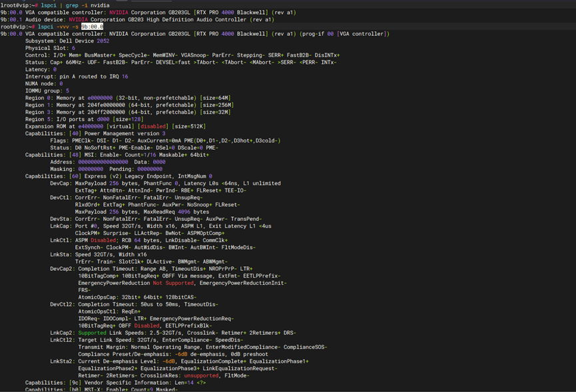Click 'LnkSta: Speed 32GT/s, Width x16'
The width and height of the screenshot is (576, 392).
[99, 254]
